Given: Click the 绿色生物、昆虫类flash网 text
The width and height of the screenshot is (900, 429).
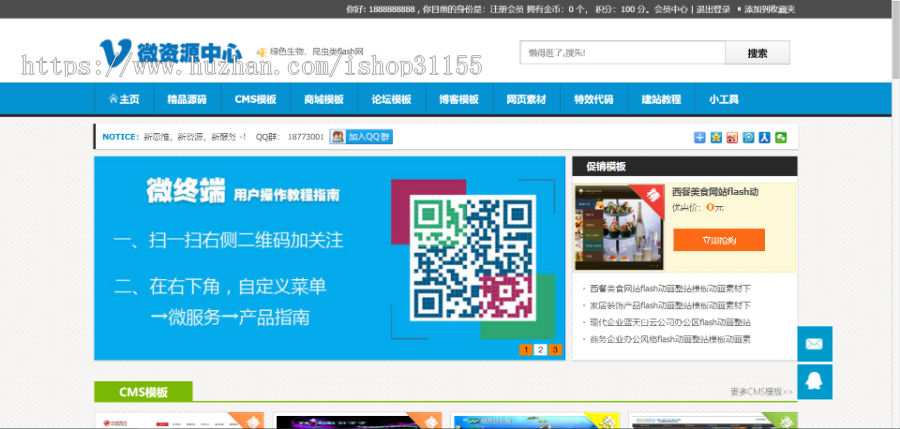Looking at the screenshot, I should pos(317,52).
